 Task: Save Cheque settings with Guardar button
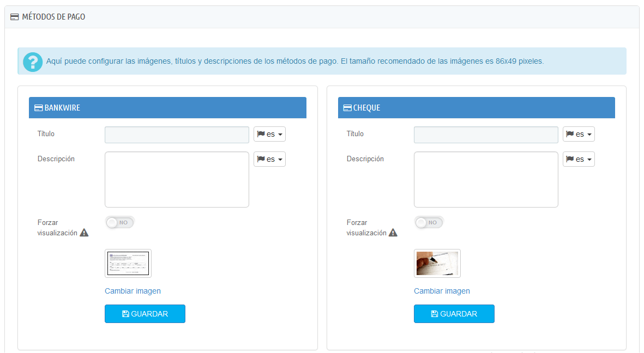pos(454,314)
